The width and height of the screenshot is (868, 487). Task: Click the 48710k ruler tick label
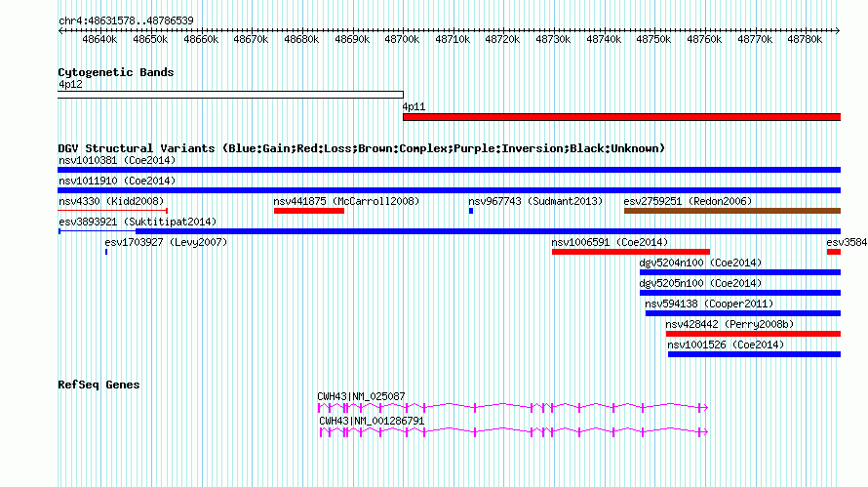(x=453, y=39)
